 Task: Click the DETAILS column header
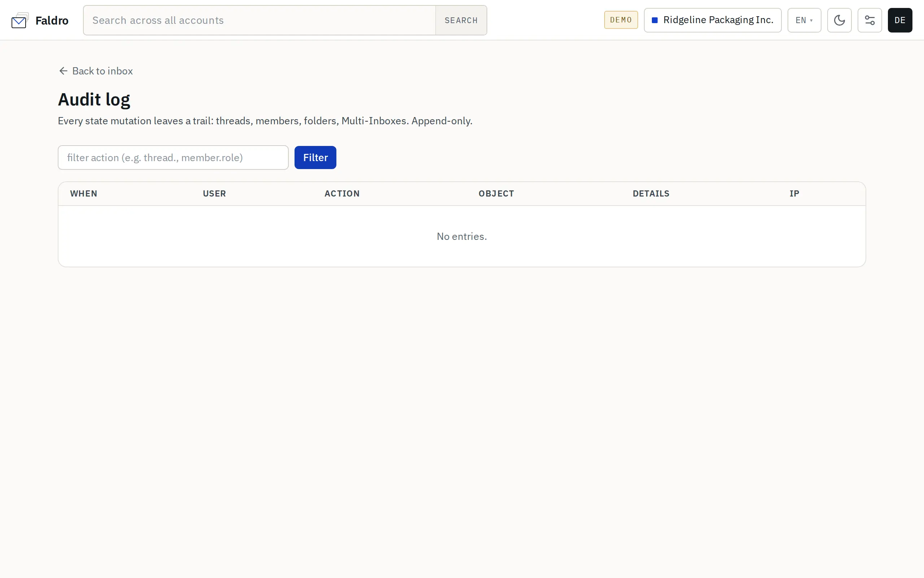(651, 193)
